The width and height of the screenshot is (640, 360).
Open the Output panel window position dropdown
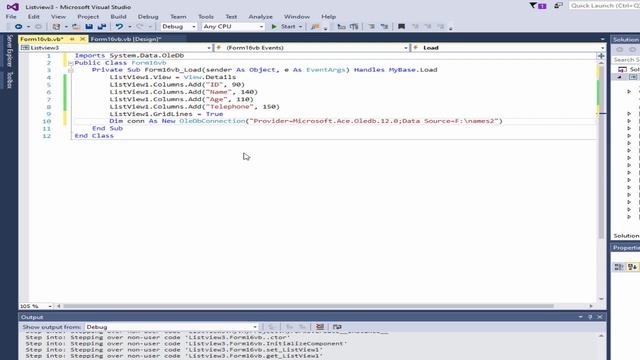pyautogui.click(x=580, y=317)
